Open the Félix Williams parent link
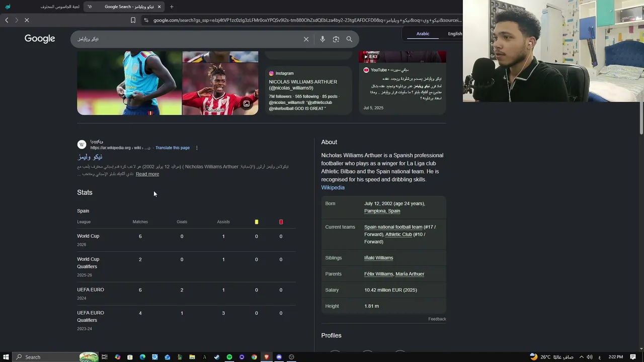The width and height of the screenshot is (644, 362). point(378,274)
